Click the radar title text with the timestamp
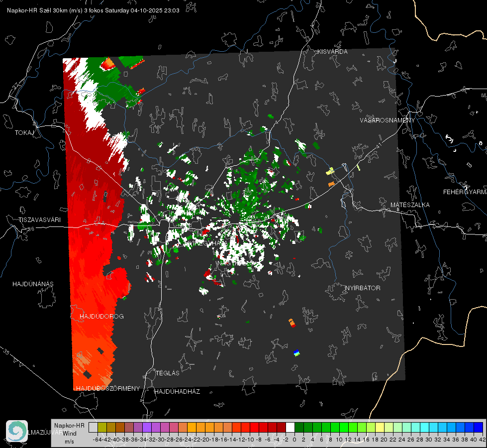The height and width of the screenshot is (448, 487). 93,10
